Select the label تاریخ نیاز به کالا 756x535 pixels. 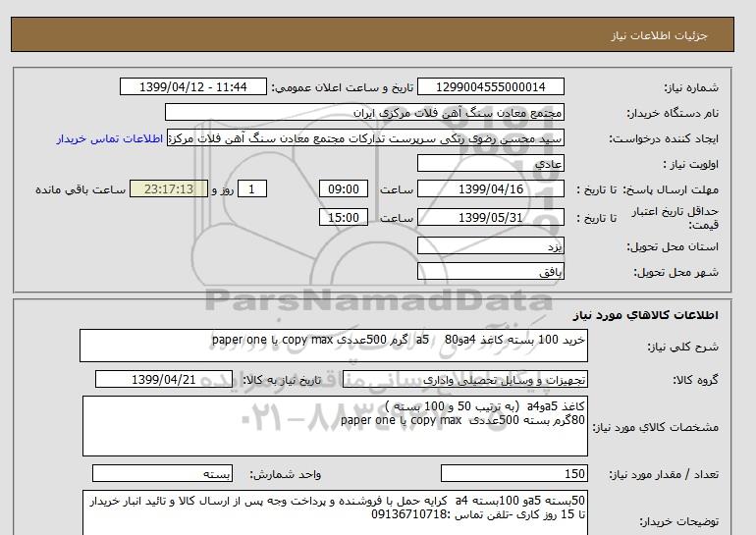pos(281,380)
